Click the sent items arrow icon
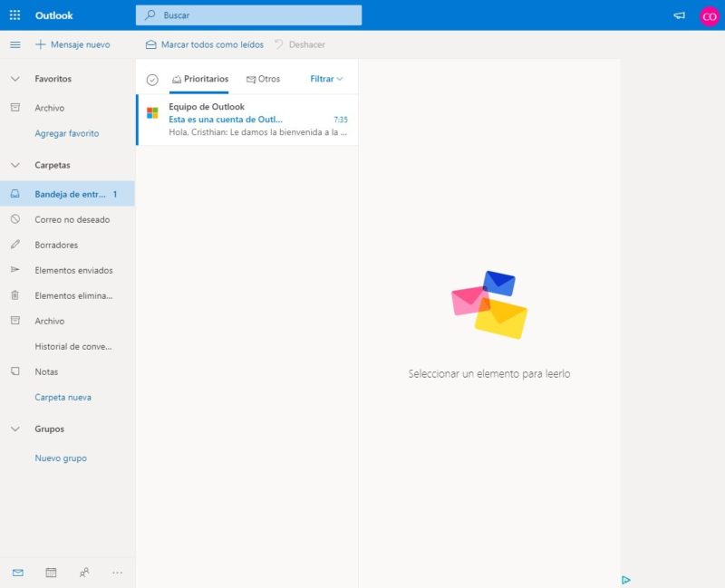Screen dimensions: 725x588 click(x=15, y=269)
